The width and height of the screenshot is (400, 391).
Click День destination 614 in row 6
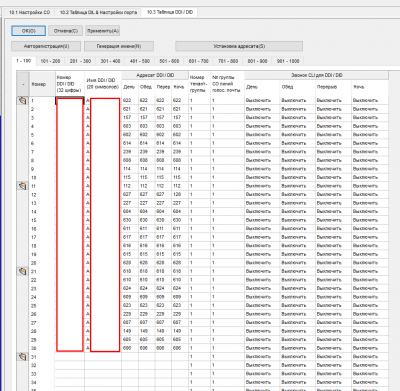tap(129, 143)
